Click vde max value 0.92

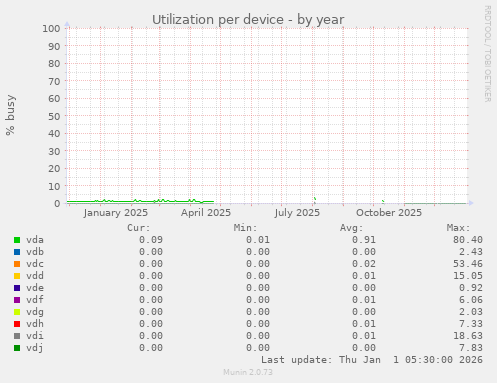click(471, 288)
